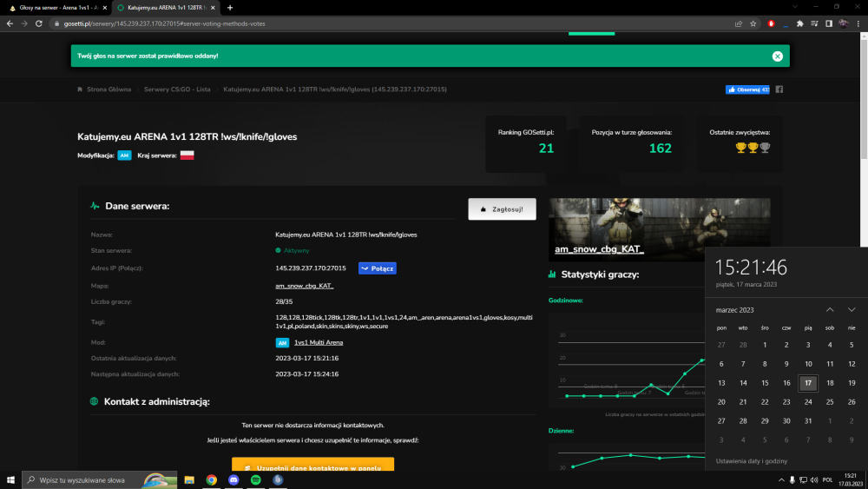Toggle the browser side panel icon
Screen dimensions: 868x489
pyautogui.click(x=829, y=23)
